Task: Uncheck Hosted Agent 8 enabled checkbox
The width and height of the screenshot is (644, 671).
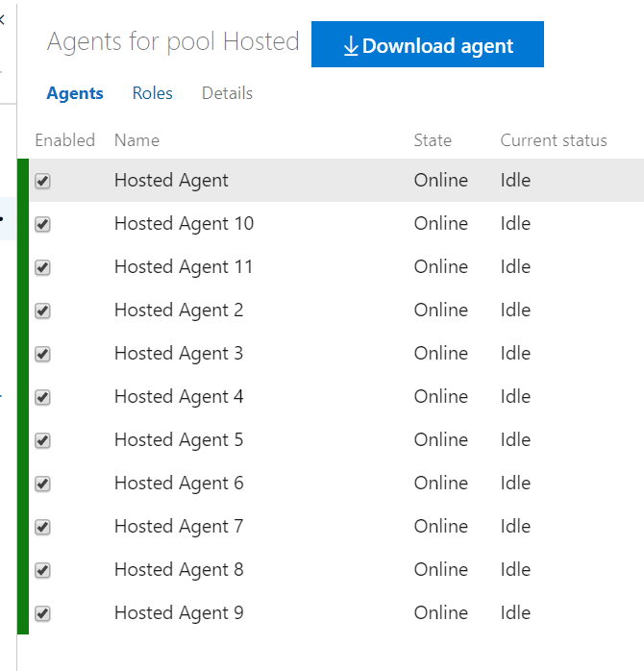Action: pyautogui.click(x=42, y=570)
